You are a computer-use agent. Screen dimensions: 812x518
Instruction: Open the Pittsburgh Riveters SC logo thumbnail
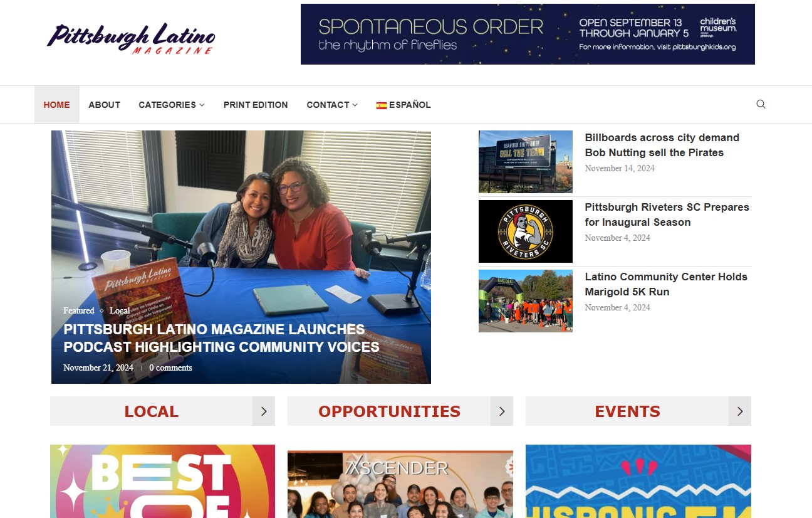[526, 231]
